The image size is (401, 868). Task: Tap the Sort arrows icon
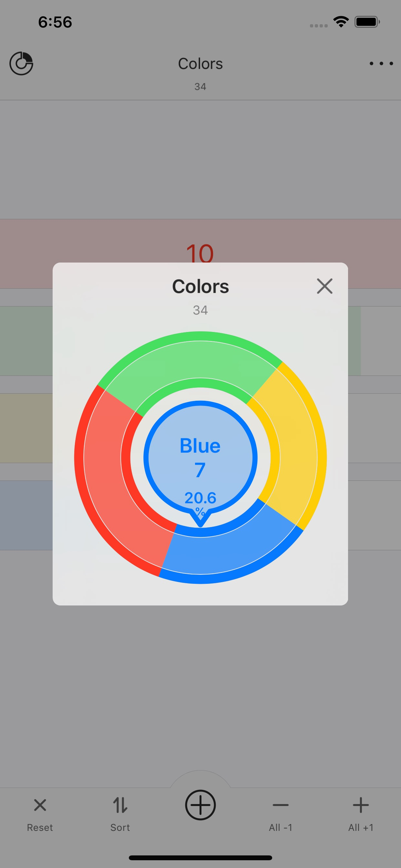pos(120,805)
